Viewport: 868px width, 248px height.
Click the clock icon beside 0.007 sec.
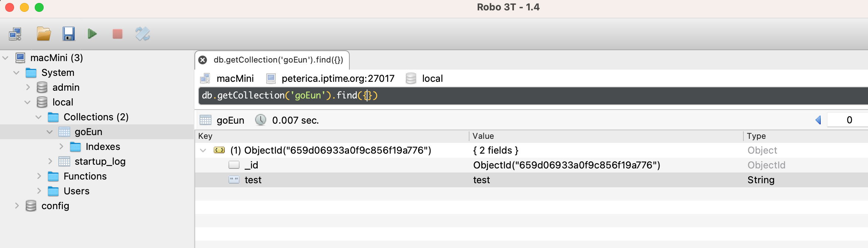coord(261,120)
